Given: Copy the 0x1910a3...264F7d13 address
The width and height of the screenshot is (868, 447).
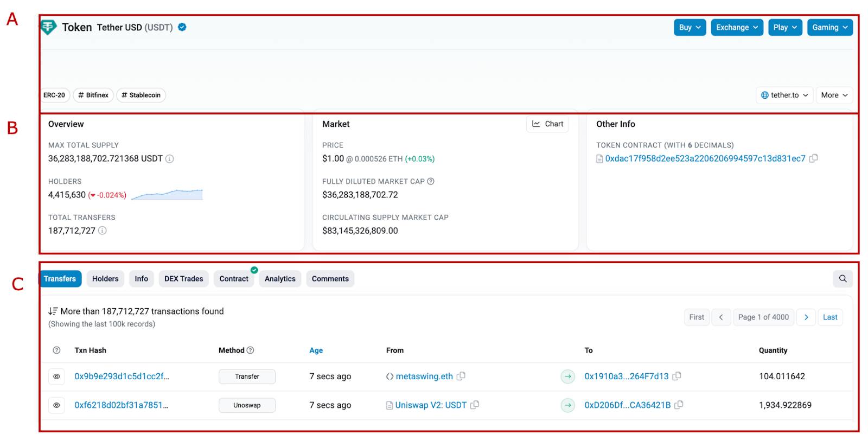Looking at the screenshot, I should [676, 376].
